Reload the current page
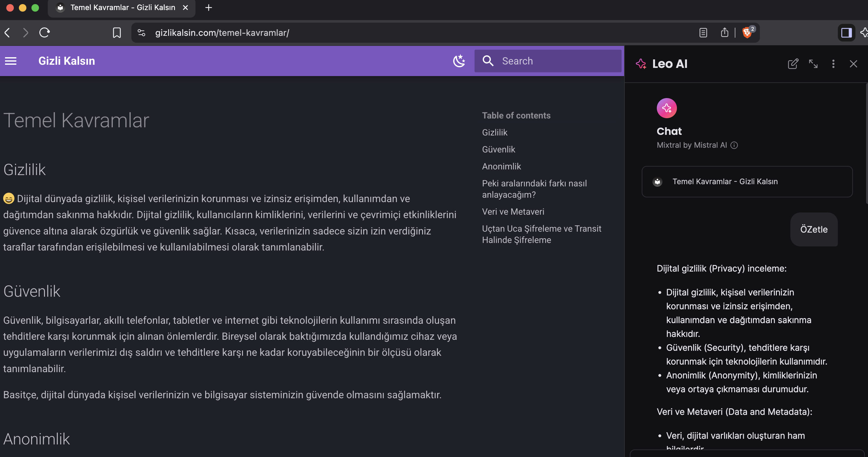Viewport: 868px width, 457px height. 45,33
